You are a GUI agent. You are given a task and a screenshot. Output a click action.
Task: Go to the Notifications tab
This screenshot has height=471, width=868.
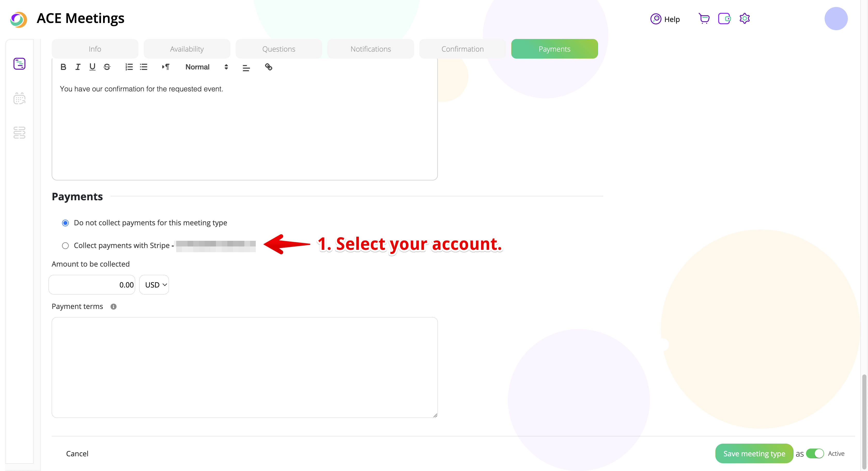pos(370,49)
